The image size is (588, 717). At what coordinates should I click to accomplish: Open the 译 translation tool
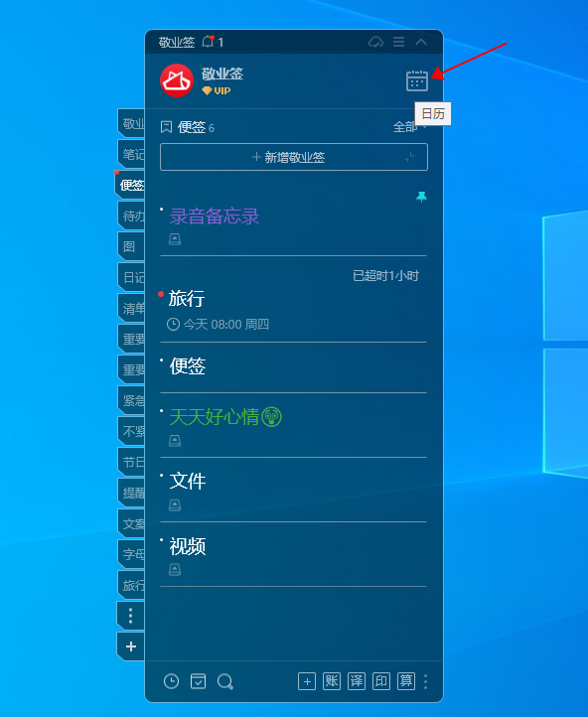click(357, 681)
